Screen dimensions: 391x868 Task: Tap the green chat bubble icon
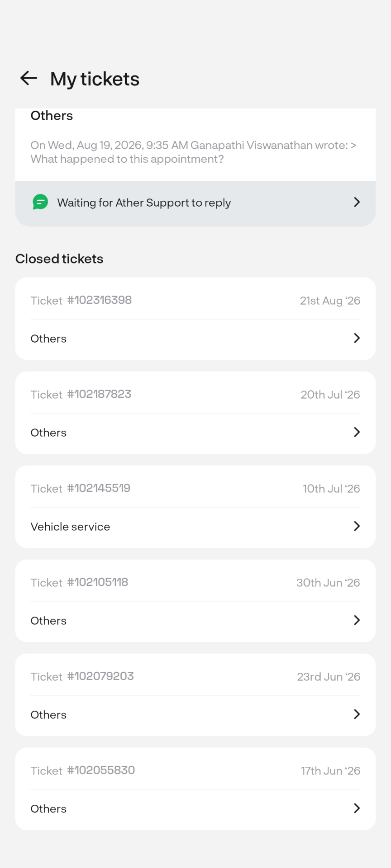pos(40,202)
